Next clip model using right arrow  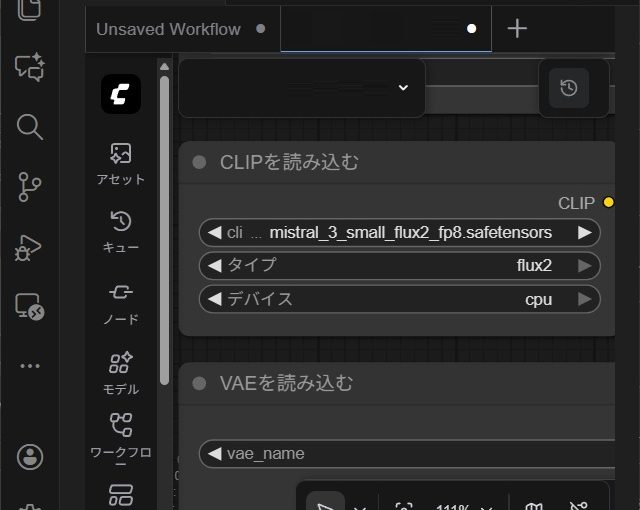585,233
